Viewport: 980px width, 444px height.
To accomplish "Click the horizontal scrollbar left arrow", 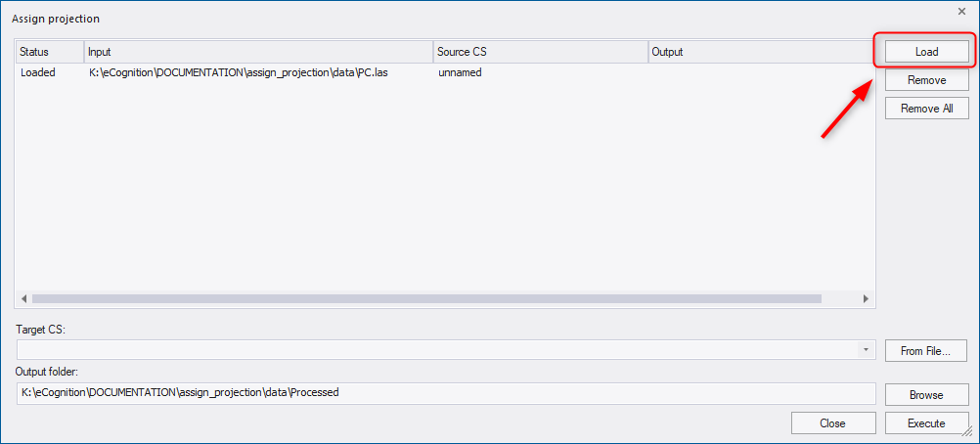I will (x=24, y=299).
